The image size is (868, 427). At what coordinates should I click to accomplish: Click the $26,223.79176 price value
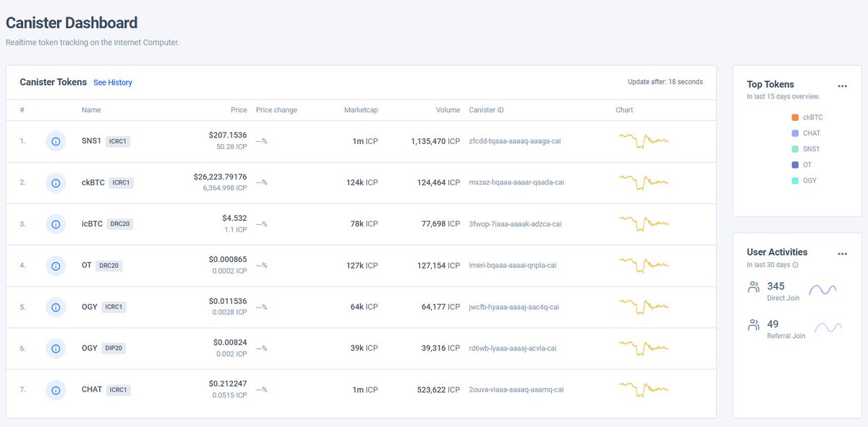221,177
